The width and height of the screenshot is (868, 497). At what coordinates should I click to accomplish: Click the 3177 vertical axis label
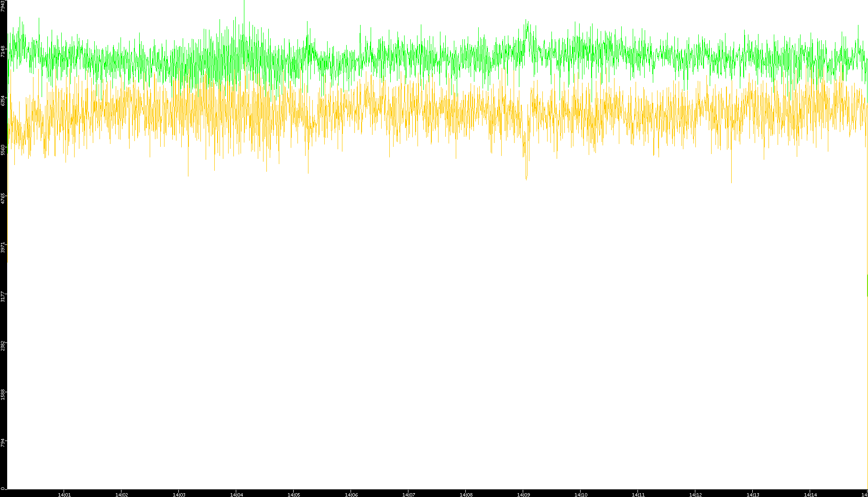[x=3, y=297]
